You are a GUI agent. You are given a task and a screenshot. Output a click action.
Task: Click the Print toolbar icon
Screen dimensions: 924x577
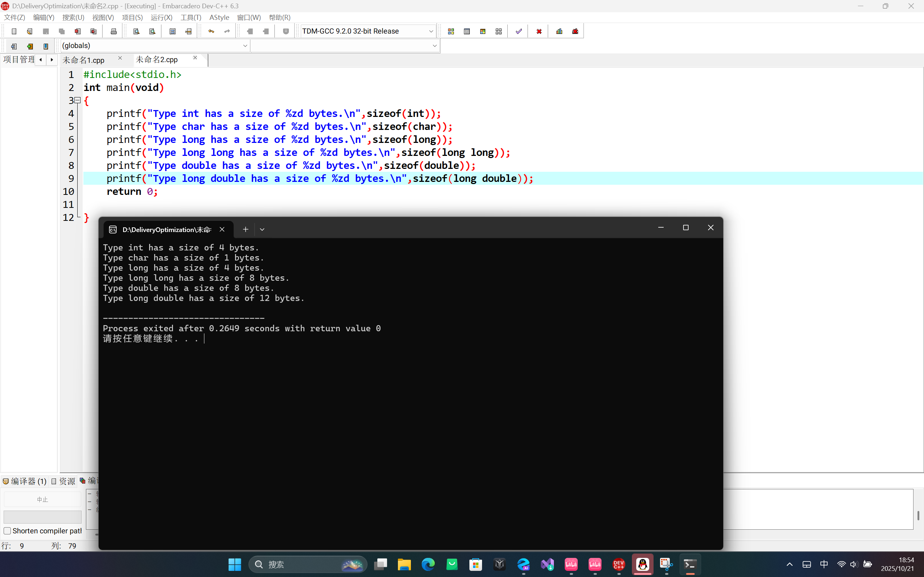tap(113, 31)
